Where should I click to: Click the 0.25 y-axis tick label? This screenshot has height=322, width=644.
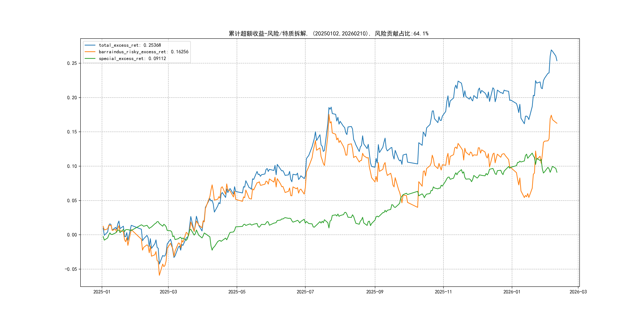[x=72, y=63]
